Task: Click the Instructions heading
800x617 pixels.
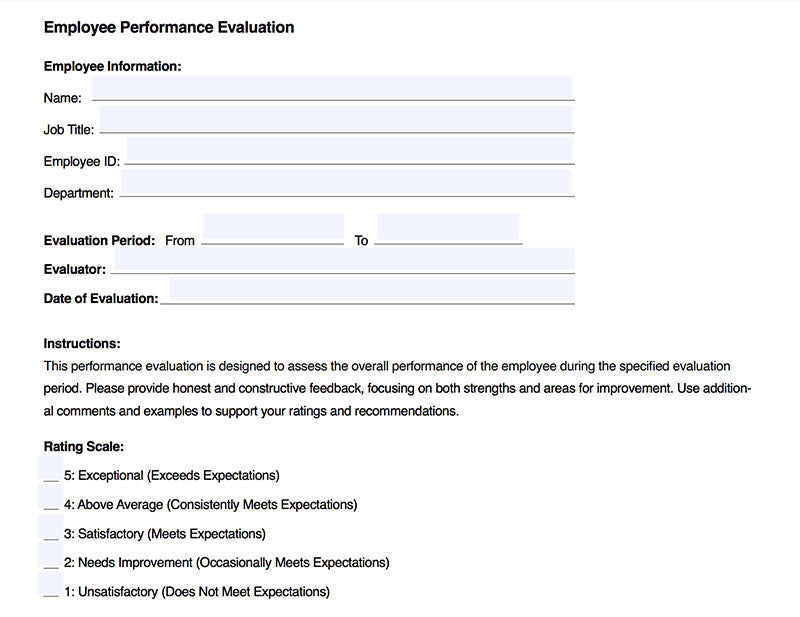Action: click(x=82, y=344)
